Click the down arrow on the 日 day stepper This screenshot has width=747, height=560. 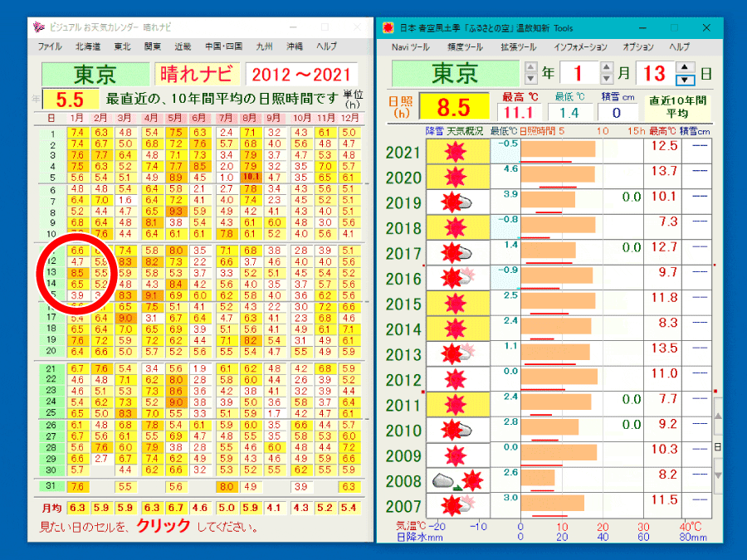(684, 80)
